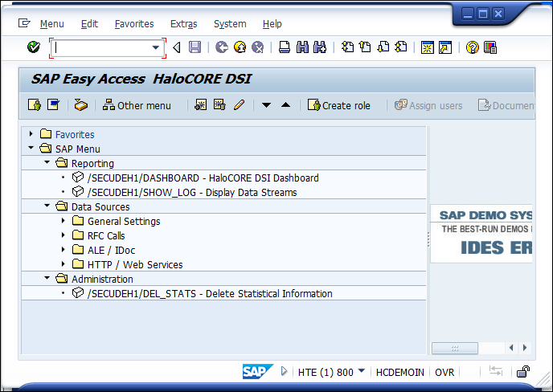
Task: Select /SECUDEH1/SHOW_LOG - Display Data Streams
Action: pos(192,193)
